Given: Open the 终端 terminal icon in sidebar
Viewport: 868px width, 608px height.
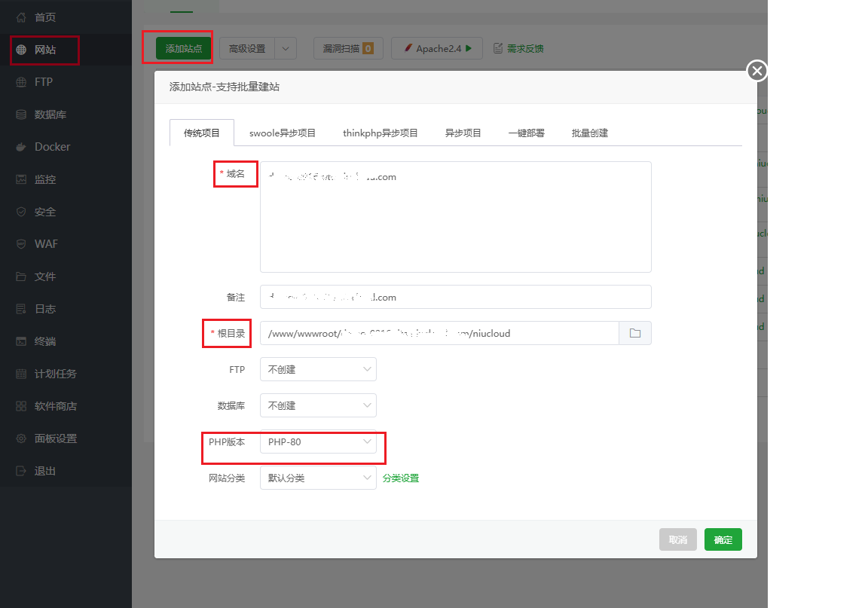Looking at the screenshot, I should point(21,341).
